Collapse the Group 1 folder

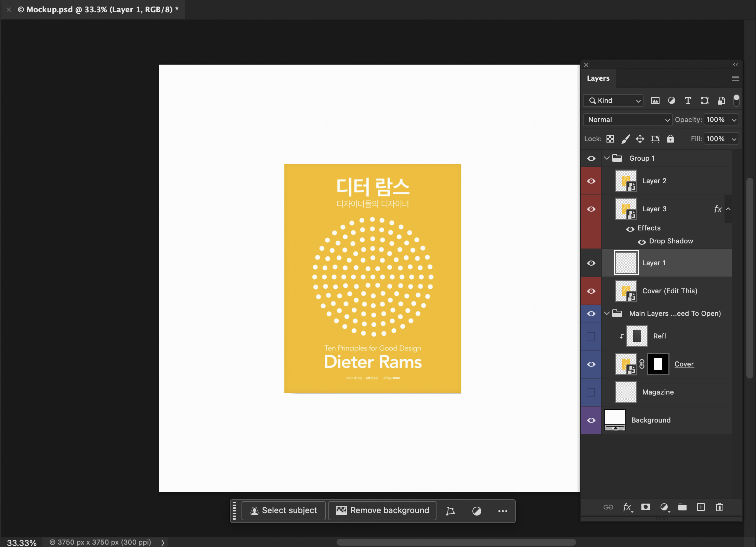tap(607, 158)
